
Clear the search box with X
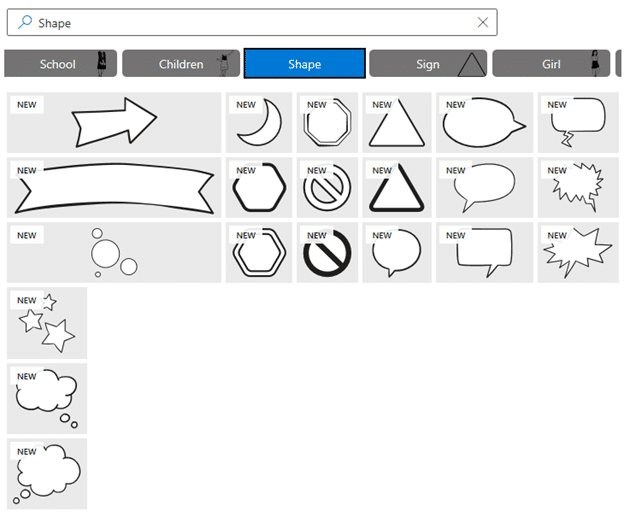[x=483, y=22]
